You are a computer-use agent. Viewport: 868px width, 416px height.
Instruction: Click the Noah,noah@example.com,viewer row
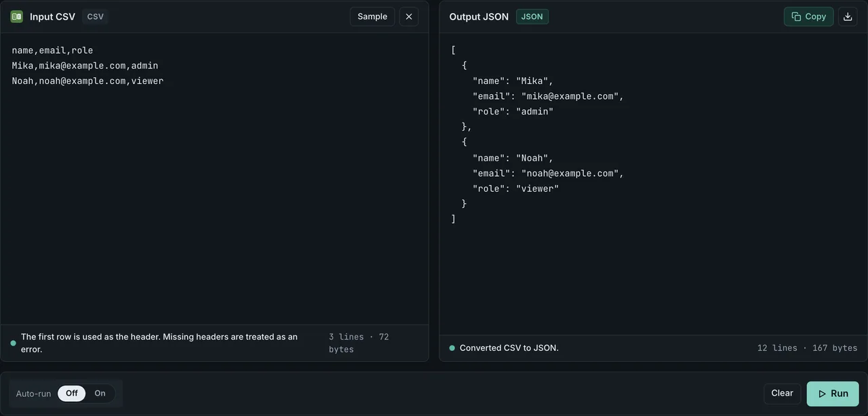pyautogui.click(x=87, y=81)
